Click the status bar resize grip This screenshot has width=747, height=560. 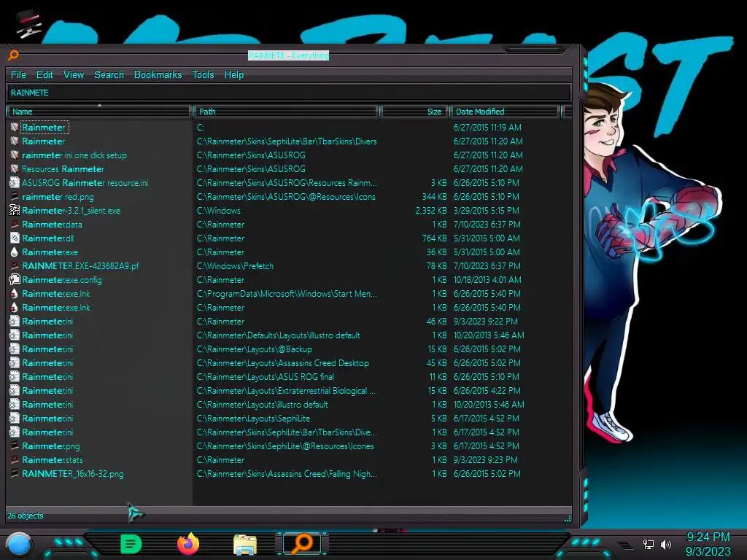(568, 518)
